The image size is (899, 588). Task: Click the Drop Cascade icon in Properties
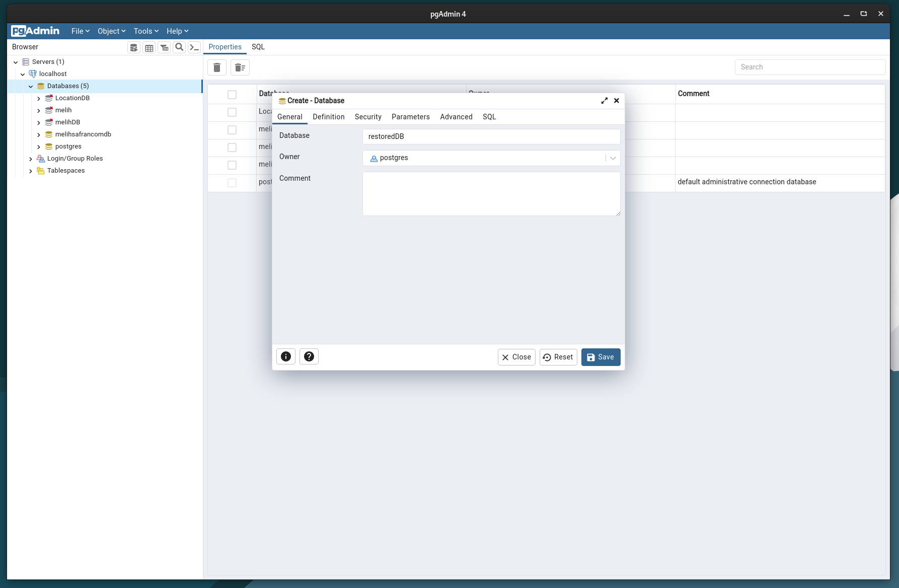coord(240,67)
